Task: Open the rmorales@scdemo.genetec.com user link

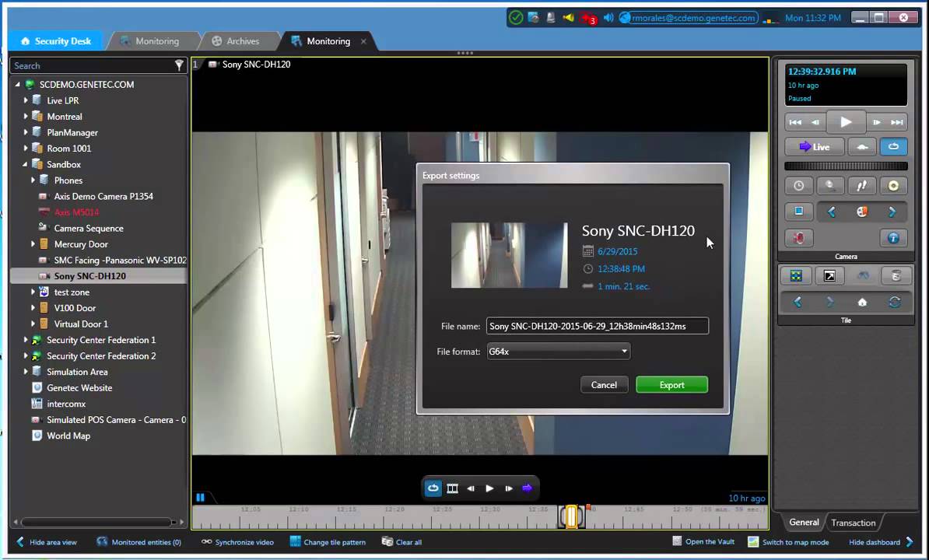Action: click(x=692, y=18)
